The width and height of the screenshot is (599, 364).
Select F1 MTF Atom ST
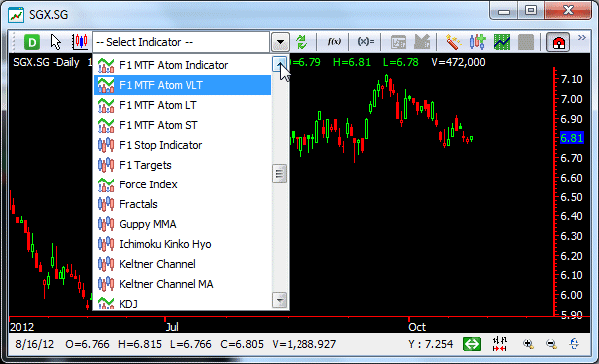click(x=183, y=125)
